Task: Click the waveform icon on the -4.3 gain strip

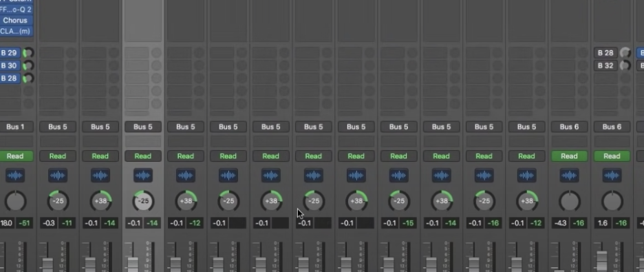Action: tap(569, 176)
